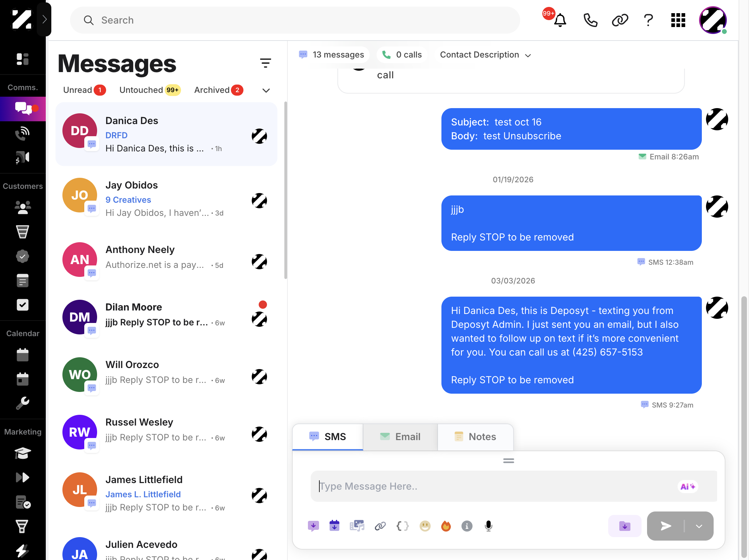Image resolution: width=749 pixels, height=560 pixels.
Task: Attach a link in composer toolbar
Action: point(380,526)
